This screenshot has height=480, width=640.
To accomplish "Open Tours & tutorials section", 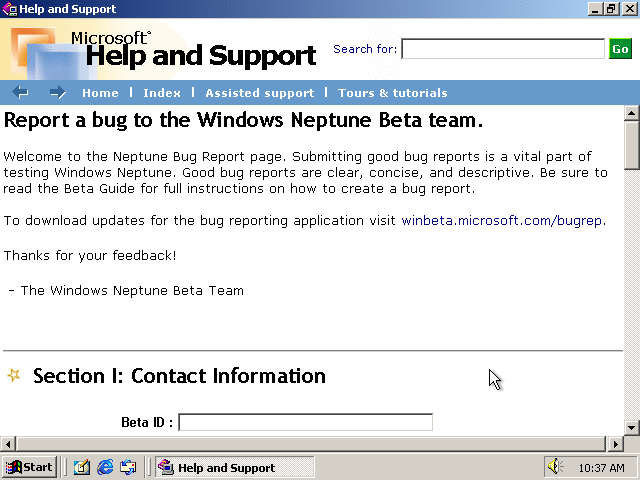I will tap(392, 93).
